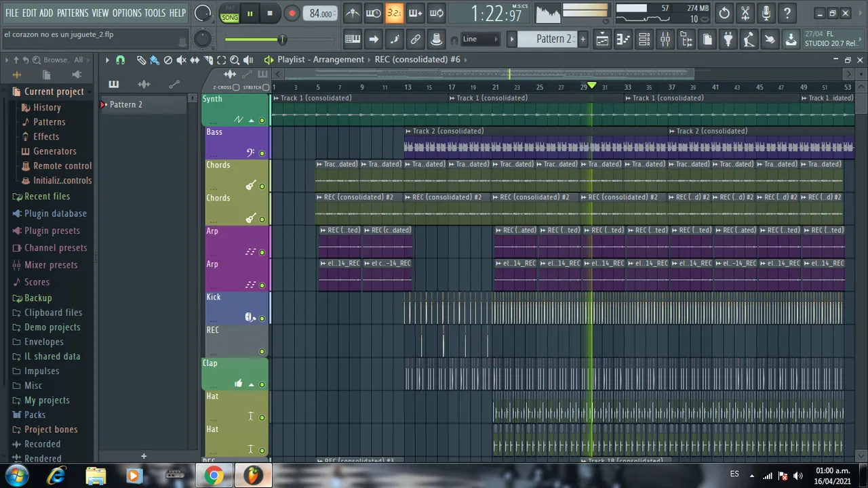
Task: Pause playback with the pause button
Action: tap(250, 14)
